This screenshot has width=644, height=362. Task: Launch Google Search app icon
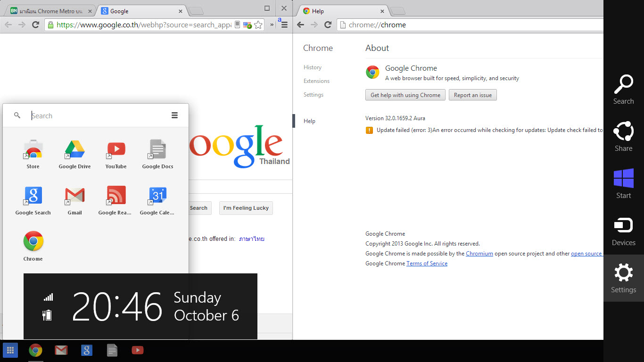point(33,200)
